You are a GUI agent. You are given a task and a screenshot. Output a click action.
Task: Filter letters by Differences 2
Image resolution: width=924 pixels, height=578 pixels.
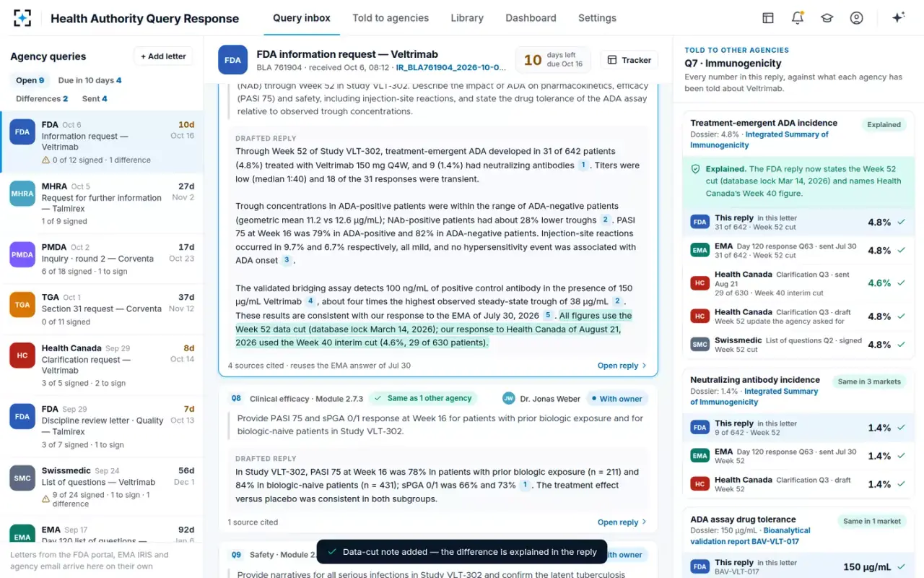point(42,98)
